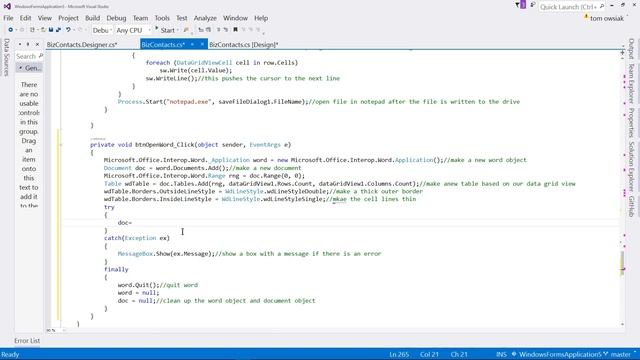Click the WindowsFormsApplication5 repository in the status bar
This screenshot has height=360, width=640.
[557, 354]
